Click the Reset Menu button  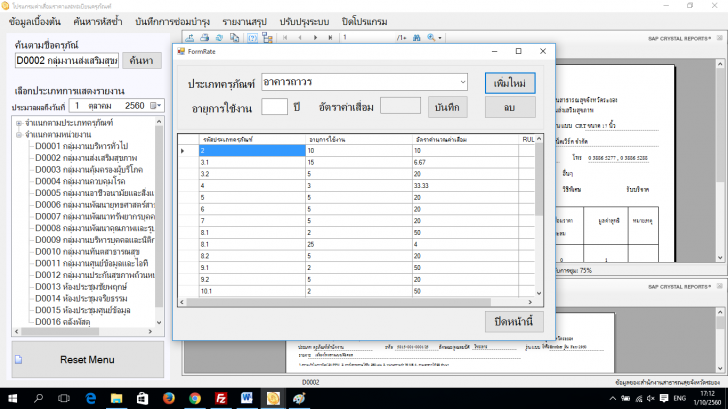(x=88, y=360)
